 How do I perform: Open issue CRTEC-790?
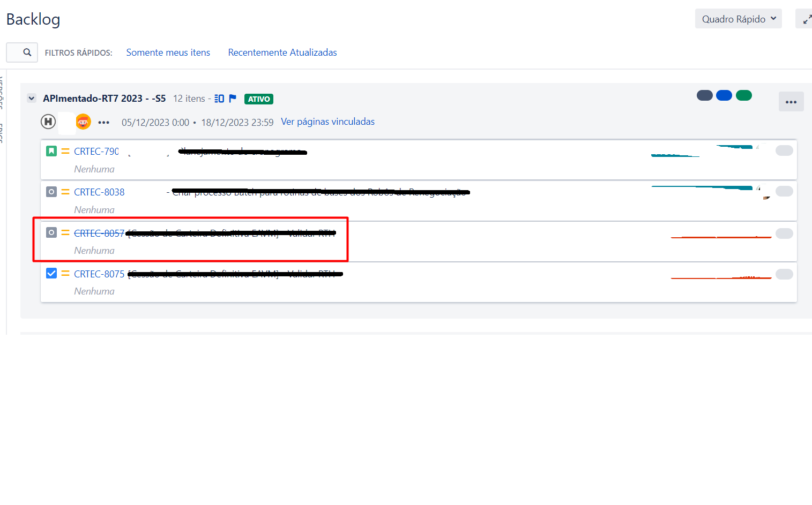point(96,152)
